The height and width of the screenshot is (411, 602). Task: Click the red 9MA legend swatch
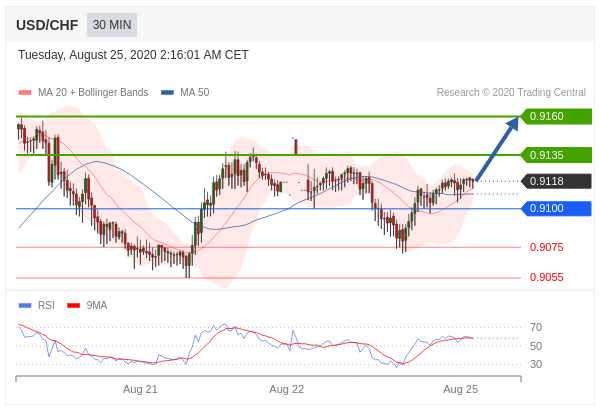point(73,305)
